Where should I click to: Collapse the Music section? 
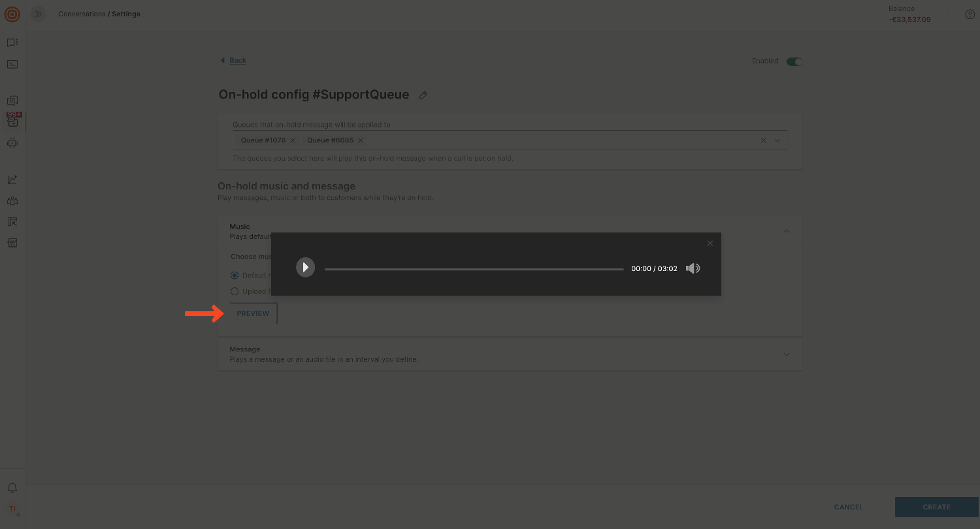787,231
